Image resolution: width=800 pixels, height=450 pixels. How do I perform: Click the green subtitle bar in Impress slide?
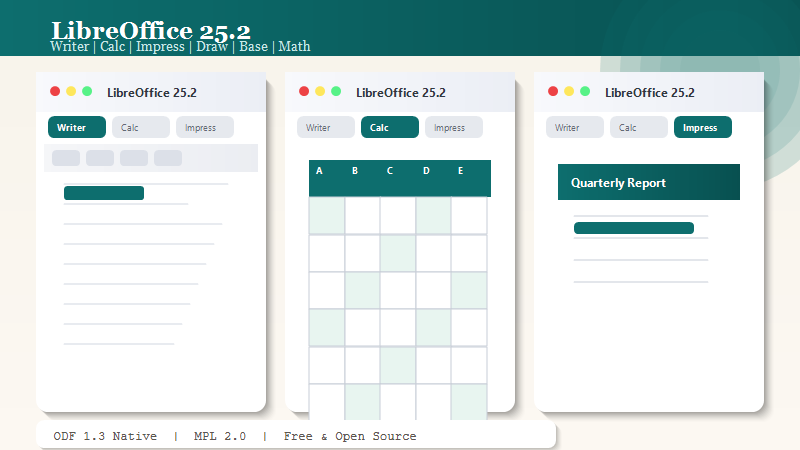(634, 228)
